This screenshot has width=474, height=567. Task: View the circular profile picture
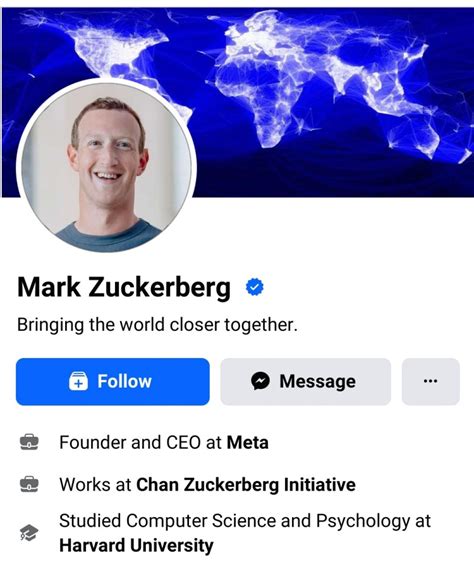tap(106, 167)
